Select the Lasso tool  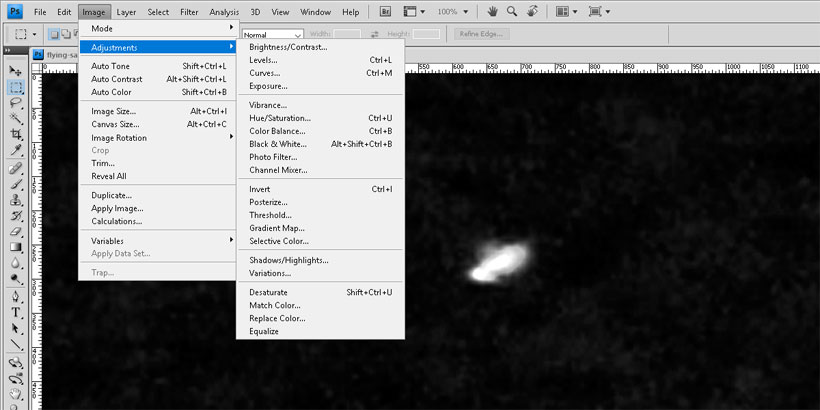16,102
